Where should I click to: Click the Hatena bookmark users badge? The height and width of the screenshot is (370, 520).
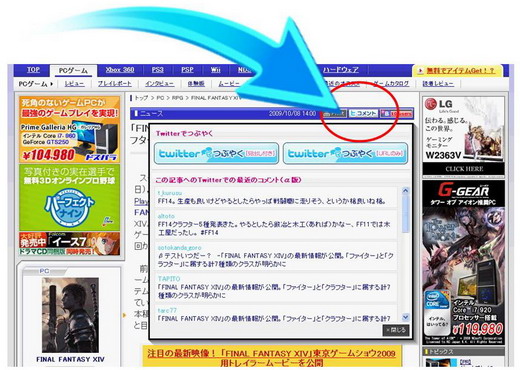coord(397,114)
